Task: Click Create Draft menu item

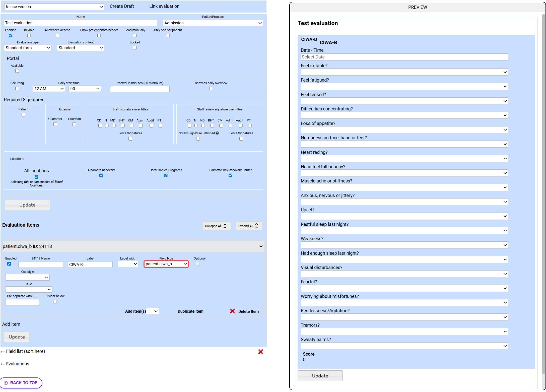Action: (x=122, y=6)
